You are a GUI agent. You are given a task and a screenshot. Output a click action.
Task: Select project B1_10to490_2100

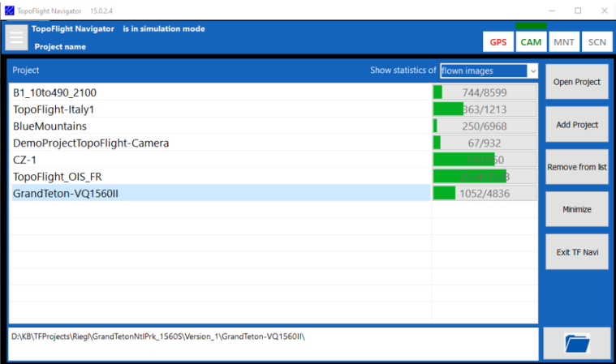click(221, 92)
